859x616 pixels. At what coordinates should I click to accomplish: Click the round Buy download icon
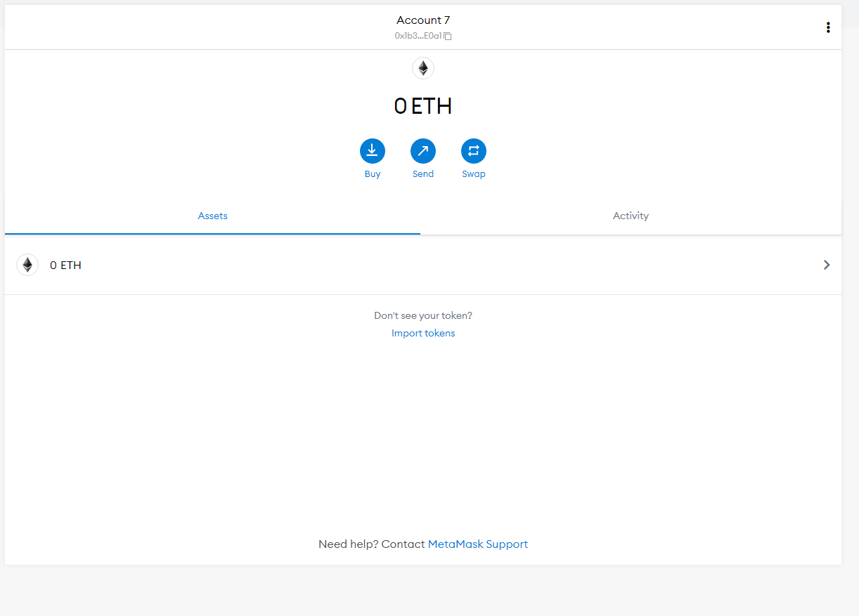[x=373, y=151]
